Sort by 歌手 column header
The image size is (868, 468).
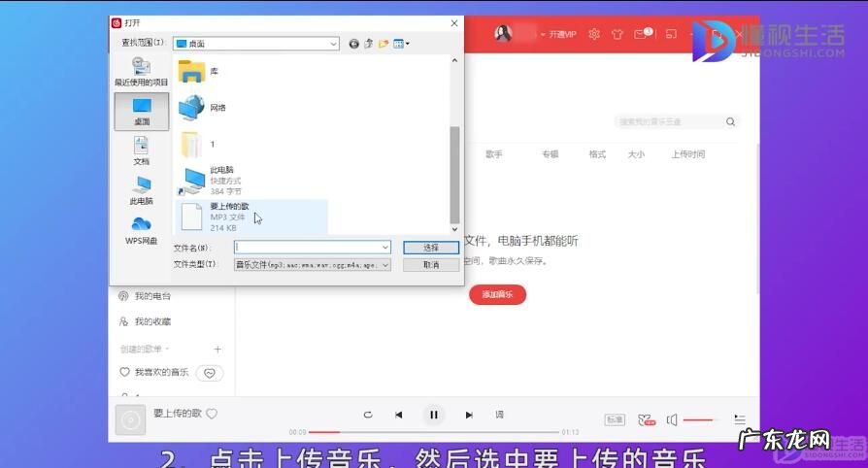[494, 154]
